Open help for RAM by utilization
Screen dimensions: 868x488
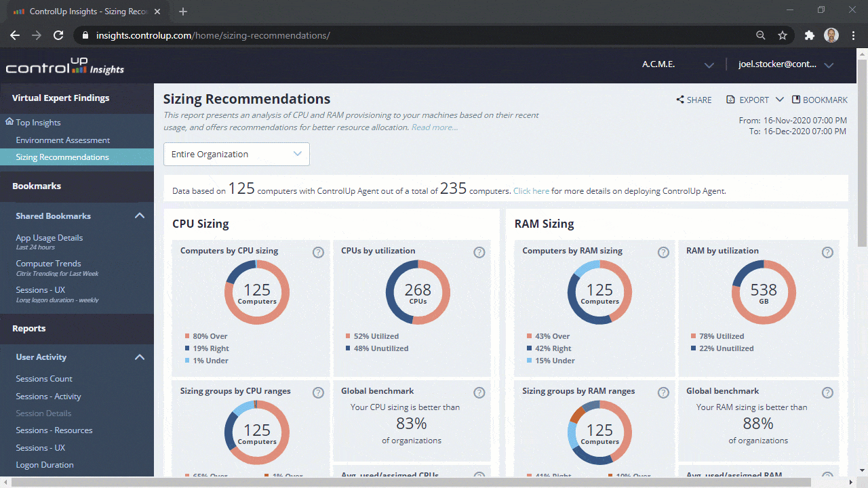[x=827, y=252]
